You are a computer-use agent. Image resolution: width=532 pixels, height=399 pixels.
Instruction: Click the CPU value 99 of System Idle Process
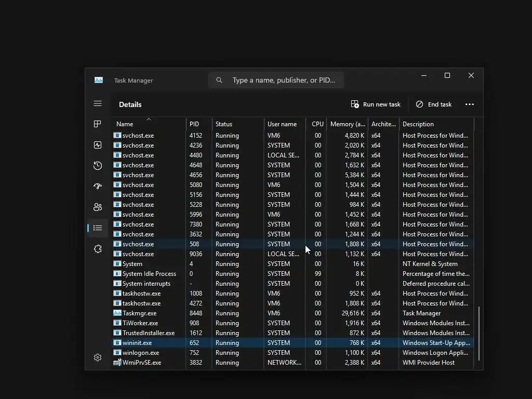coord(318,273)
